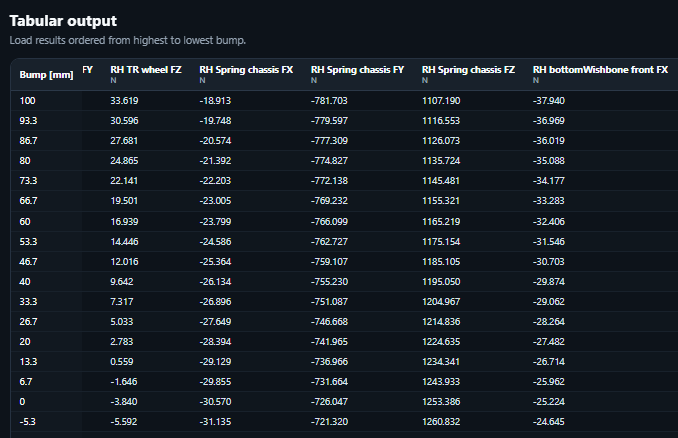The height and width of the screenshot is (438, 678).
Task: Click the -736.966 spring FY value
Action: pos(329,361)
